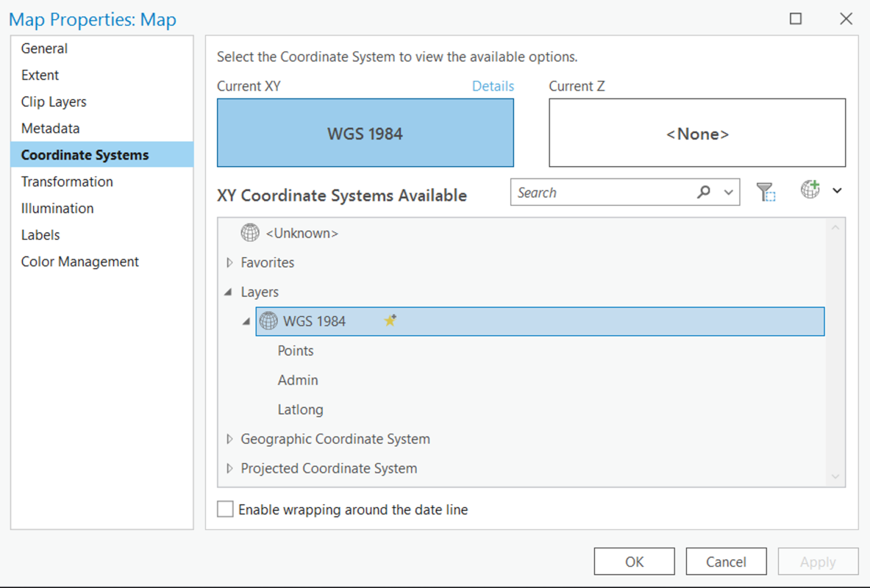This screenshot has width=870, height=588.
Task: Click the search magnifier icon
Action: click(x=704, y=192)
